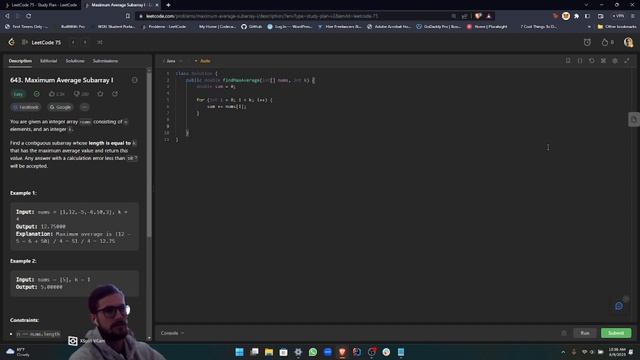Click the Easy difficulty badge

click(x=18, y=94)
